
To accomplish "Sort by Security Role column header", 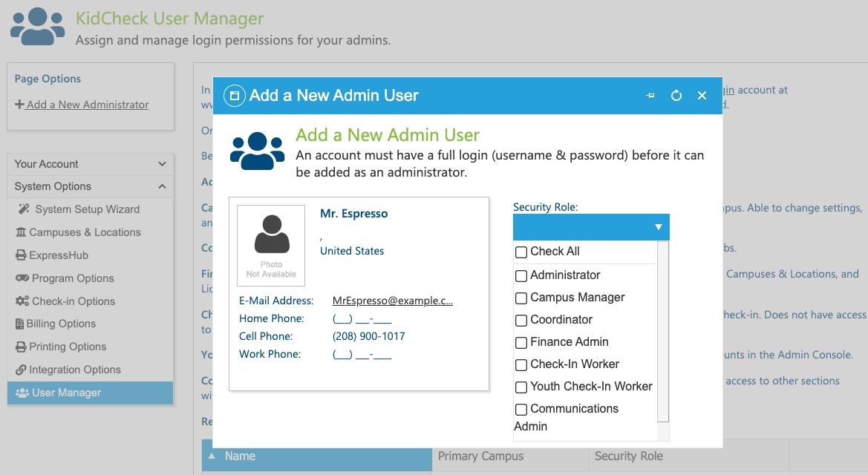I will tap(629, 456).
